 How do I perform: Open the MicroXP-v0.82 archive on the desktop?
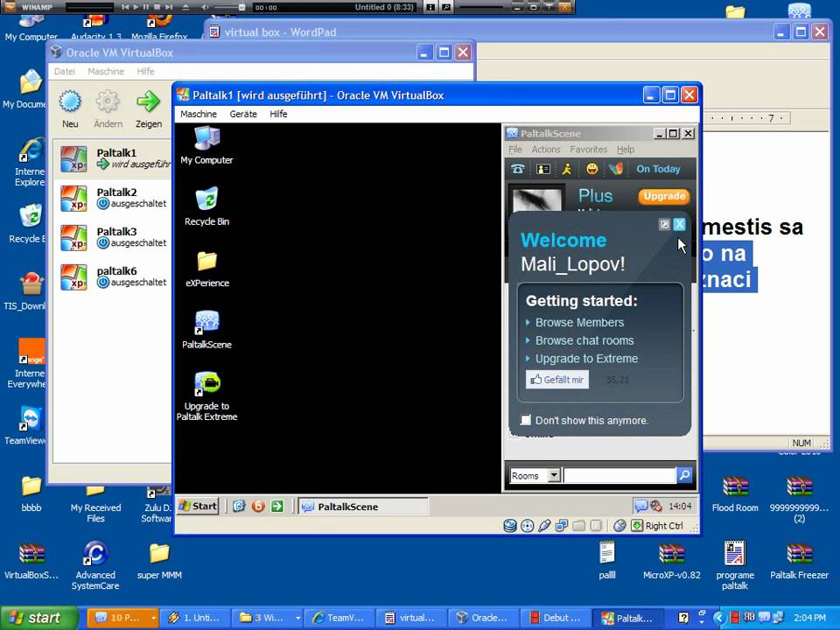(671, 562)
